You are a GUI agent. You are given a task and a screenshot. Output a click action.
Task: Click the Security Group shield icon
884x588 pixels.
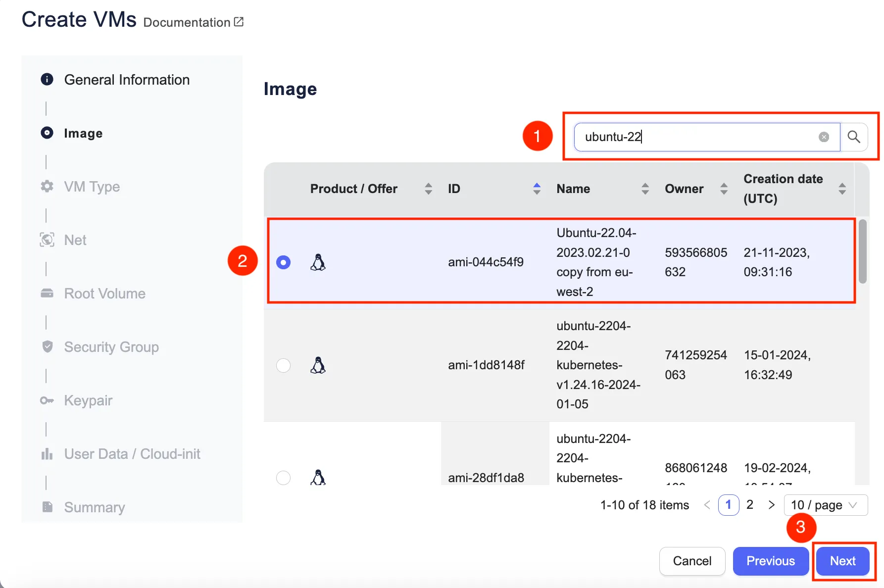47,347
